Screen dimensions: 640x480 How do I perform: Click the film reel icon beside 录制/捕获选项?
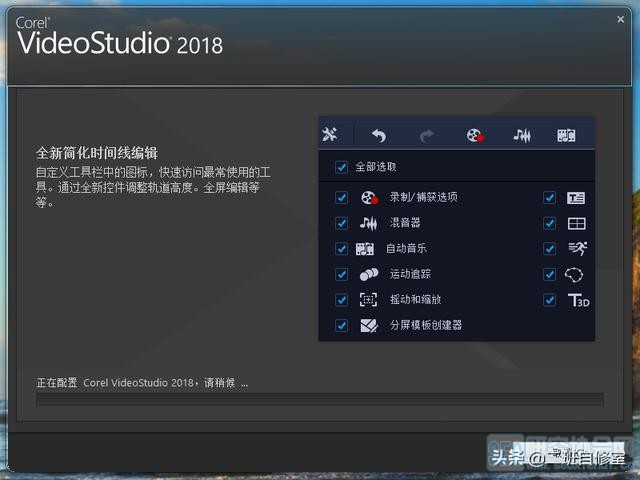(369, 198)
